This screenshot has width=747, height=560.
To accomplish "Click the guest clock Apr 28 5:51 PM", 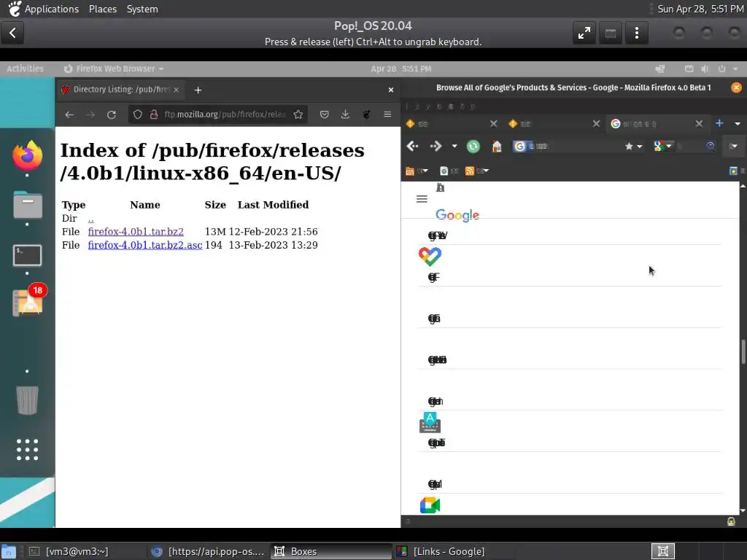I will [x=401, y=69].
